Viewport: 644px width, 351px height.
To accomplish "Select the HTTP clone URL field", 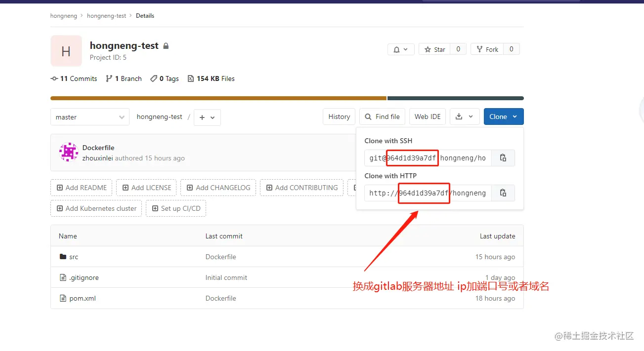I will [x=428, y=193].
